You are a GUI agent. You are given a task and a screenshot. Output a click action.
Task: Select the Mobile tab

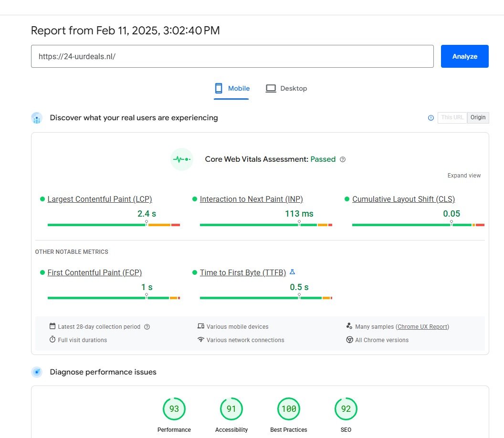click(231, 88)
